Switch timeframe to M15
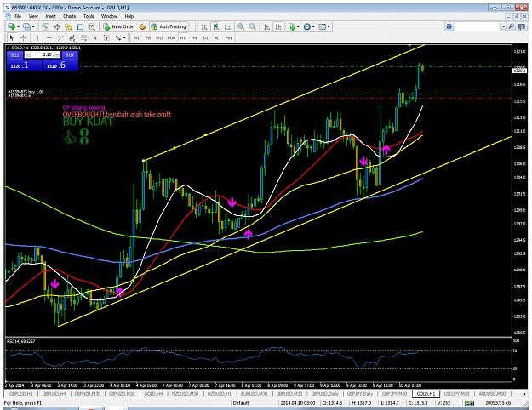 (x=159, y=38)
